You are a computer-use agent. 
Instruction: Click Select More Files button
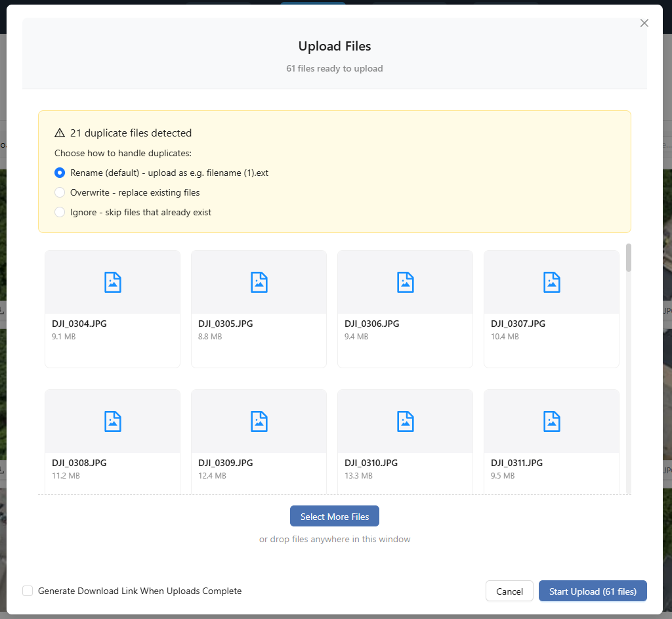[334, 516]
